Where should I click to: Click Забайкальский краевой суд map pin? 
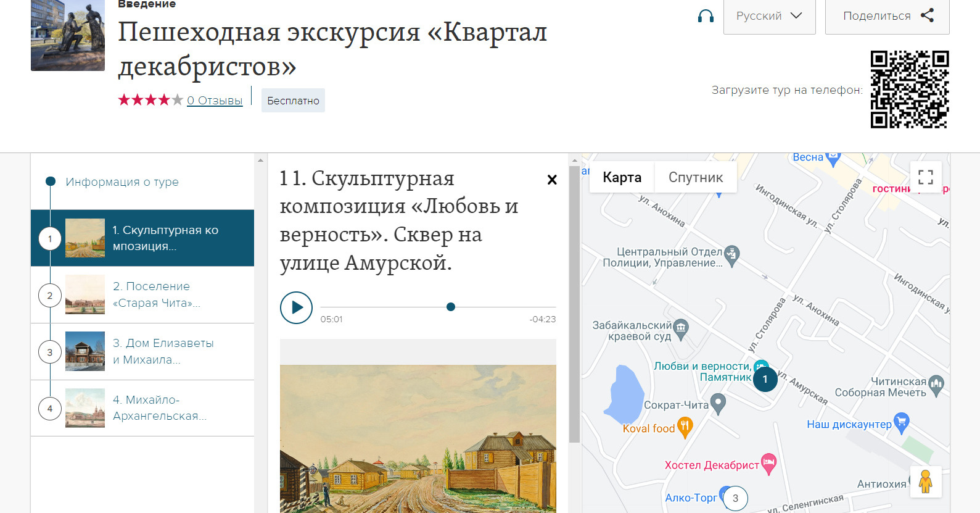(x=681, y=329)
